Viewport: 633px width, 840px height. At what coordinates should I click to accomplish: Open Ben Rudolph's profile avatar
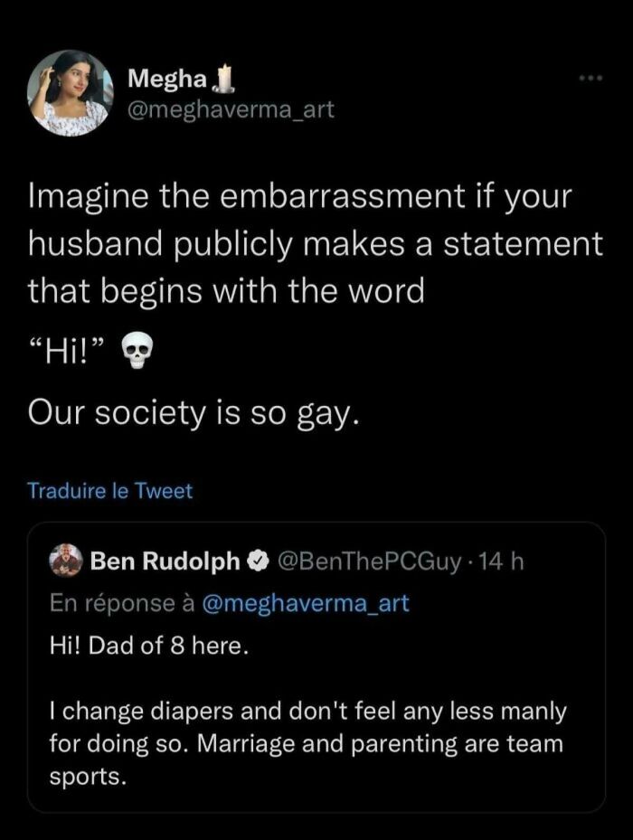click(x=64, y=559)
